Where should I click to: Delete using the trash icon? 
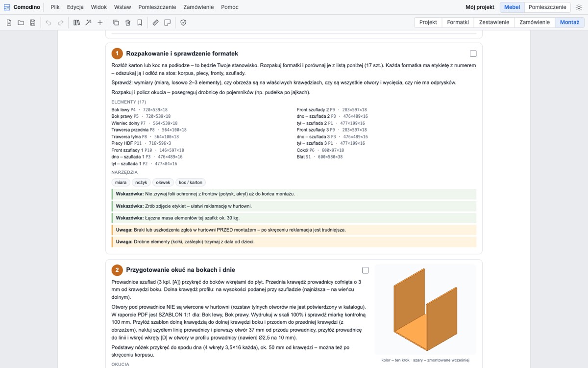pos(128,23)
